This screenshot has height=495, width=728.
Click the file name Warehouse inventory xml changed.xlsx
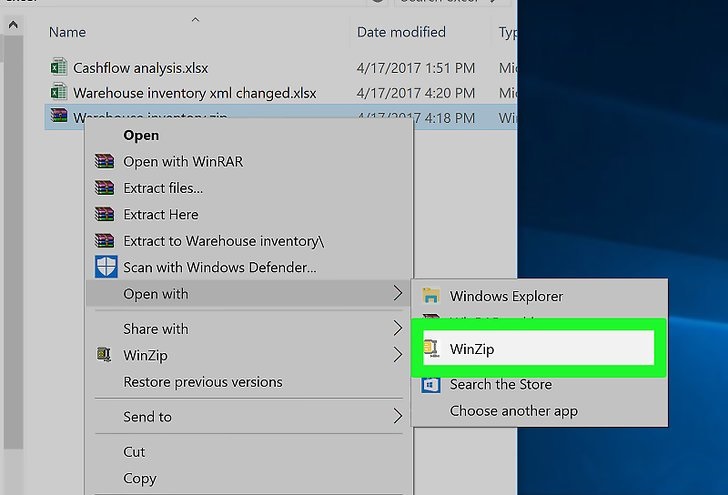pyautogui.click(x=195, y=93)
